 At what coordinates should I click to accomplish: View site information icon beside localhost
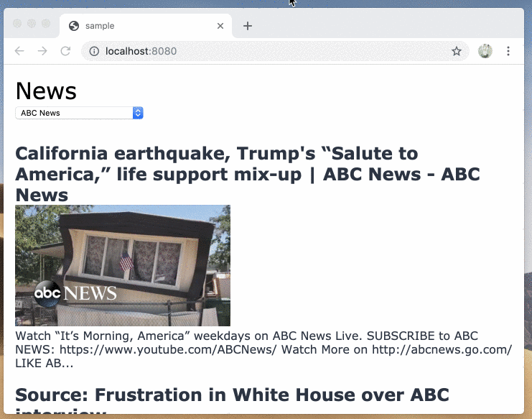point(94,51)
